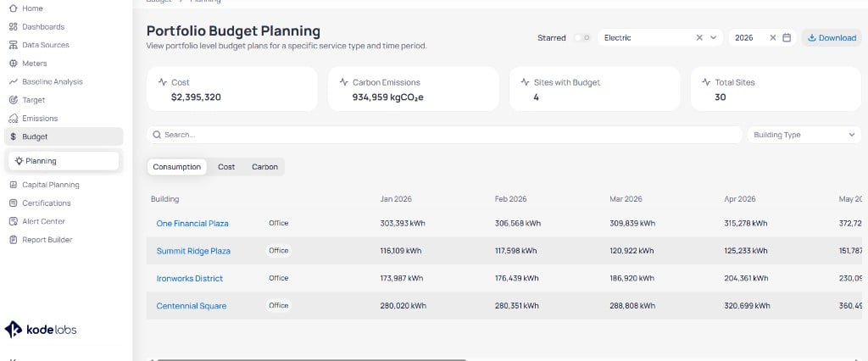Click the Capital Planning icon
Screen dimensions: 868x361
tap(14, 185)
